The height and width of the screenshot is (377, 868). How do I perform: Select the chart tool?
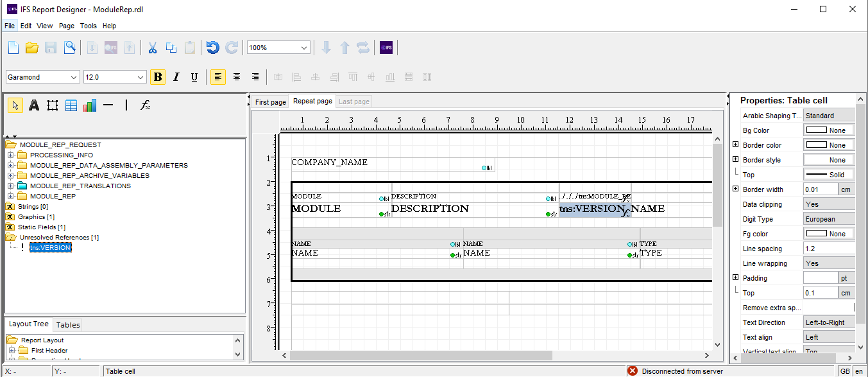[90, 105]
